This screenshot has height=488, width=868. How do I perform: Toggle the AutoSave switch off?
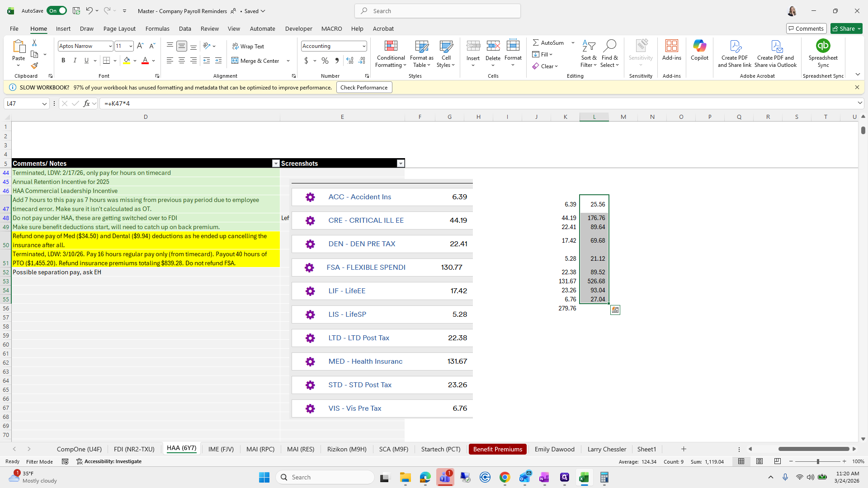[57, 11]
